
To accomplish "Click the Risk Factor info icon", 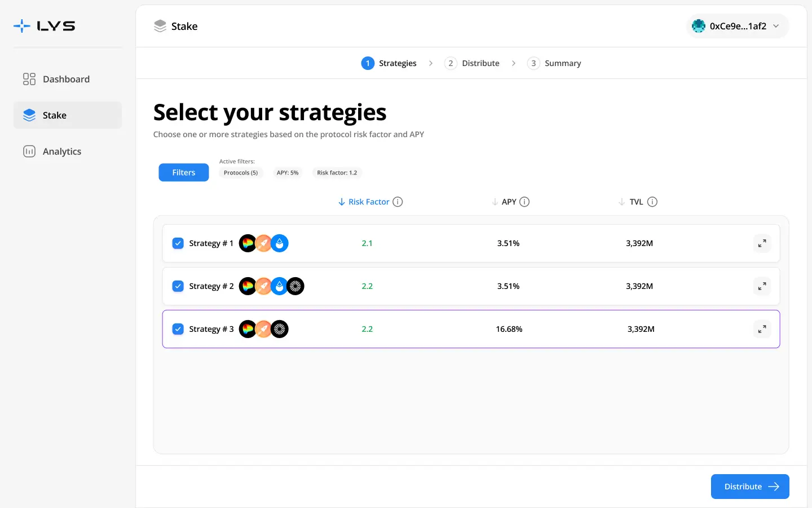I will click(x=398, y=202).
